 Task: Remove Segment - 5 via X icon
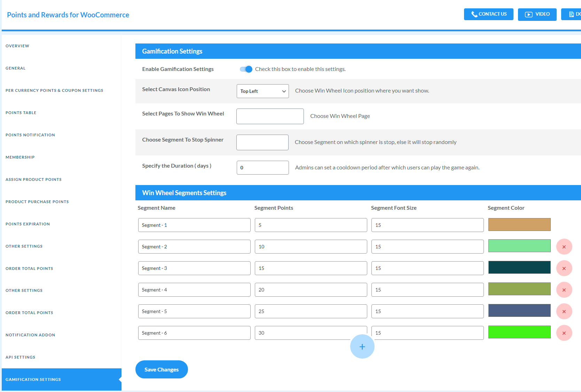pos(564,311)
